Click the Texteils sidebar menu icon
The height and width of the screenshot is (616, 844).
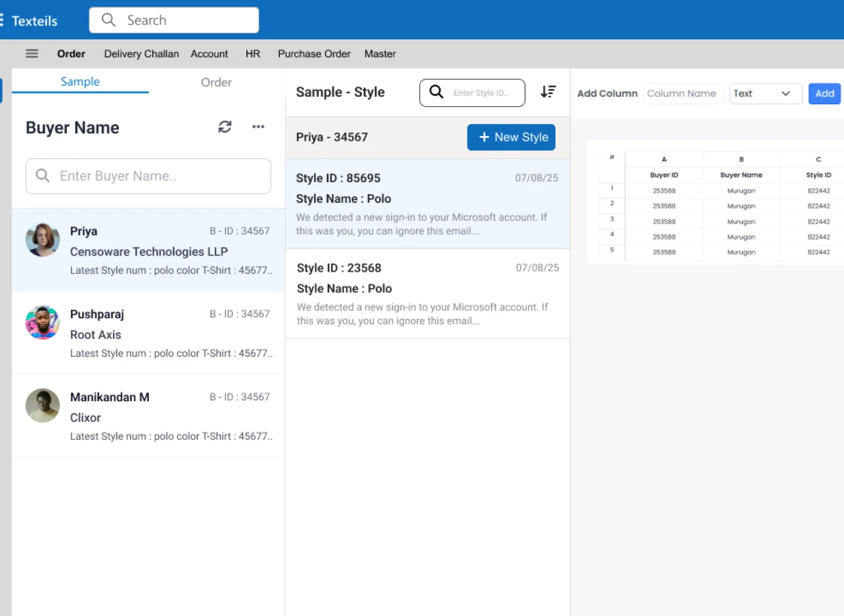point(3,20)
